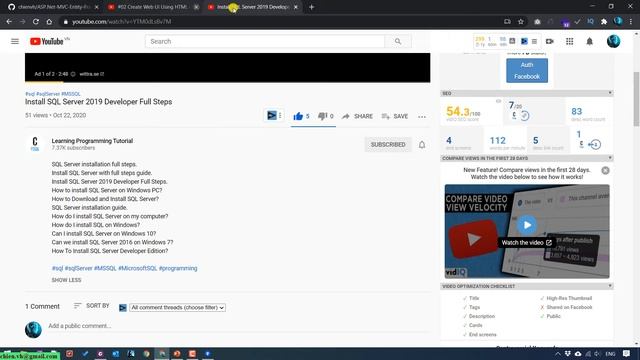Image resolution: width=640 pixels, height=360 pixels.
Task: Open a new browser tab
Action: (x=311, y=7)
